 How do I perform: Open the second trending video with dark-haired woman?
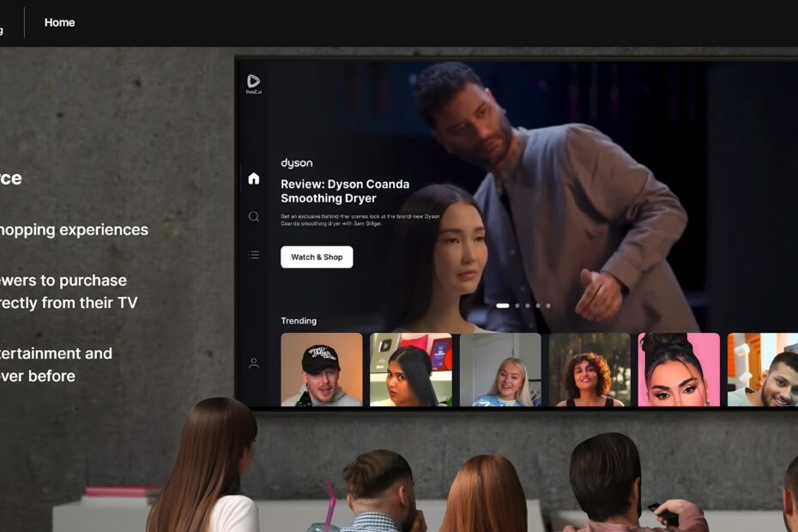[x=411, y=369]
